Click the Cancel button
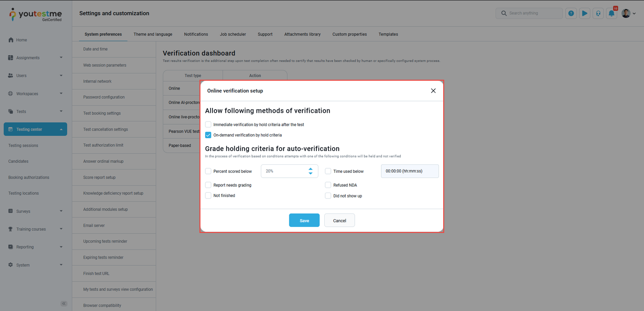Screen dimensions: 644x311 click(x=339, y=220)
